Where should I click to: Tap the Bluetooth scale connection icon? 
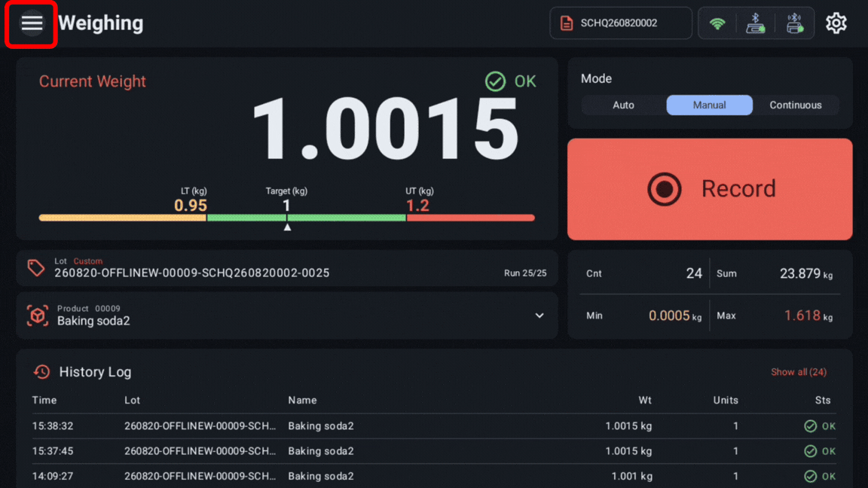[x=756, y=23]
